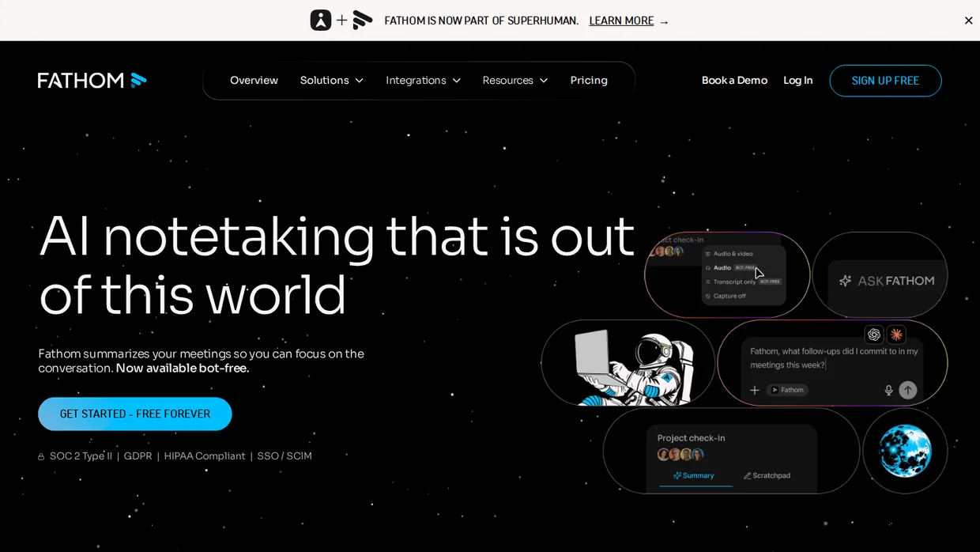Click the SIGN UP FREE button
Viewport: 980px width, 552px height.
tap(885, 81)
